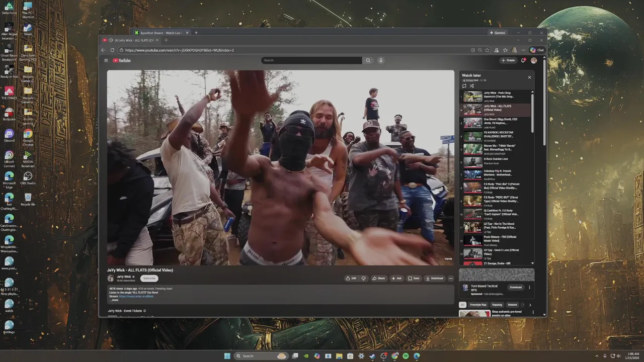The height and width of the screenshot is (362, 644).
Task: Open the YouTube account avatar menu
Action: pyautogui.click(x=534, y=60)
